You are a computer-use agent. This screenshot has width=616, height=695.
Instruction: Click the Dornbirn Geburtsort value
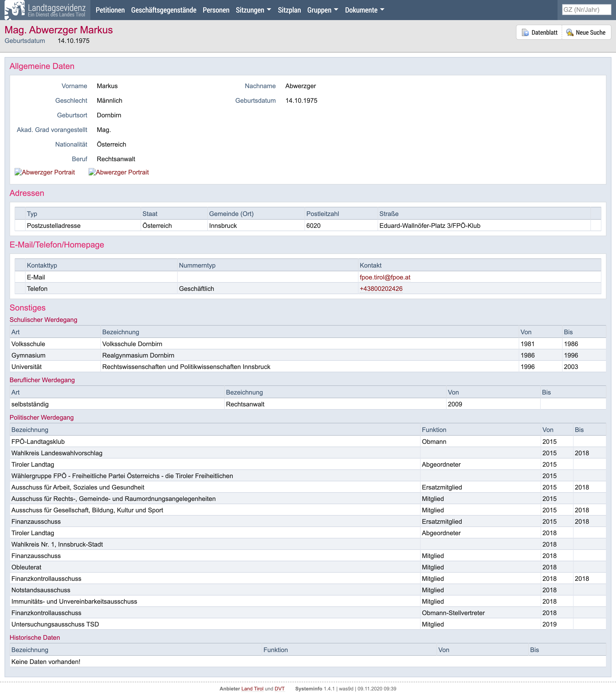click(109, 115)
